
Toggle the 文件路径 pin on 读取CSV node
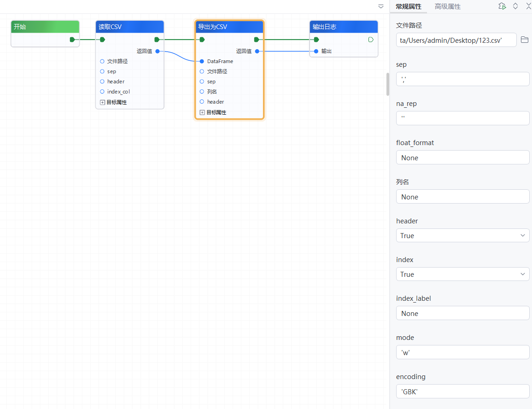click(x=102, y=61)
